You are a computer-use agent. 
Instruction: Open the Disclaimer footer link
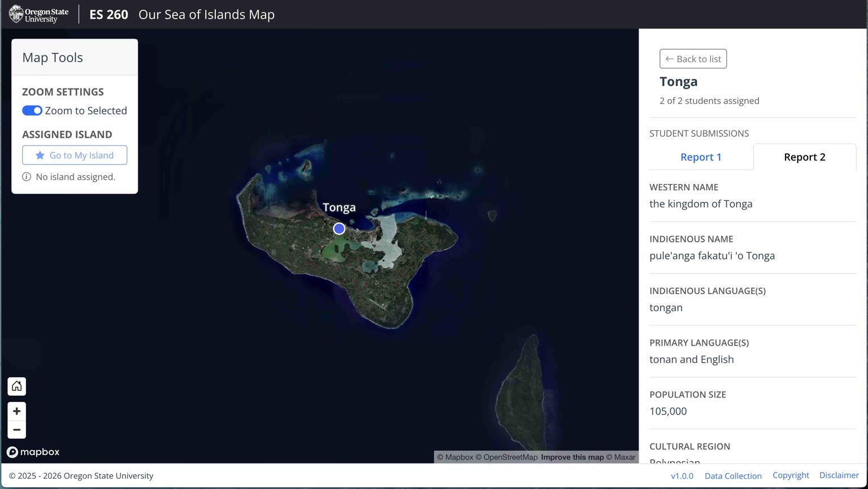click(x=839, y=475)
